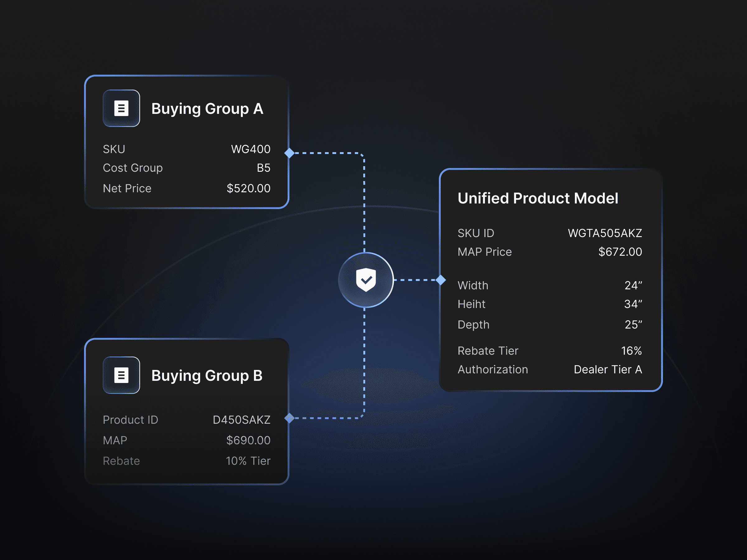Viewport: 747px width, 560px height.
Task: Click the Depth 25" value
Action: coord(633,324)
